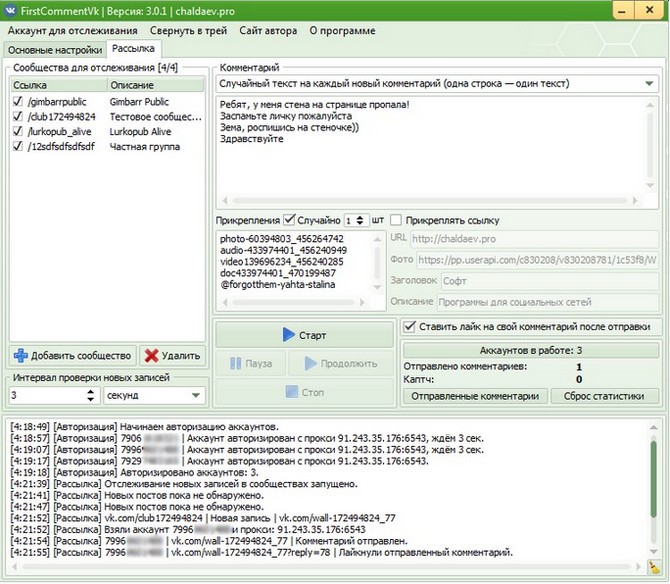Image resolution: width=670 pixels, height=584 pixels.
Task: Select the Lurkopub Alive description cell
Action: [x=140, y=132]
